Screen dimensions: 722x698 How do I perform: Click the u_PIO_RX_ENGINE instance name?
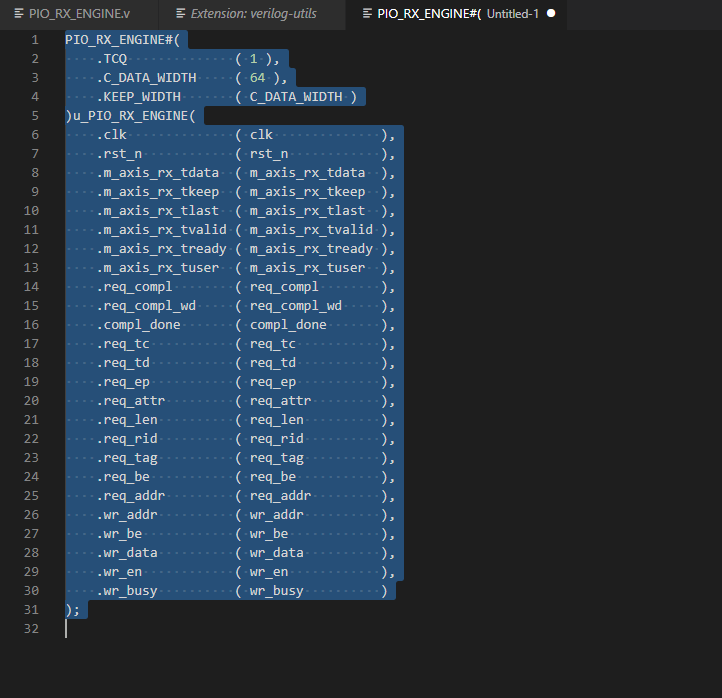[x=130, y=116]
